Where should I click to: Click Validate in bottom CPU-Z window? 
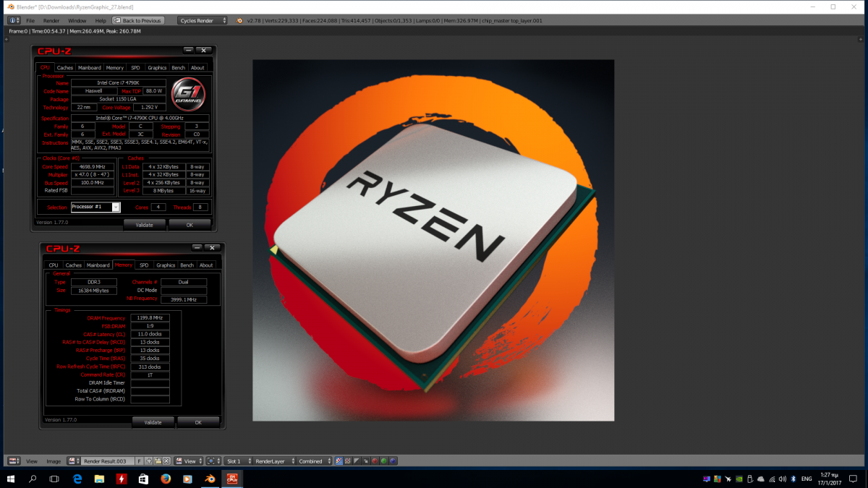click(153, 422)
